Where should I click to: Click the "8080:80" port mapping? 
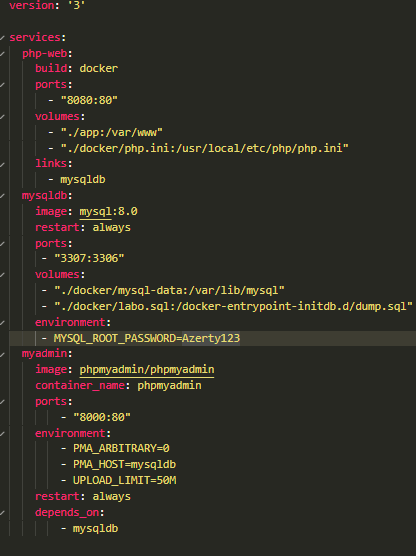(x=89, y=100)
